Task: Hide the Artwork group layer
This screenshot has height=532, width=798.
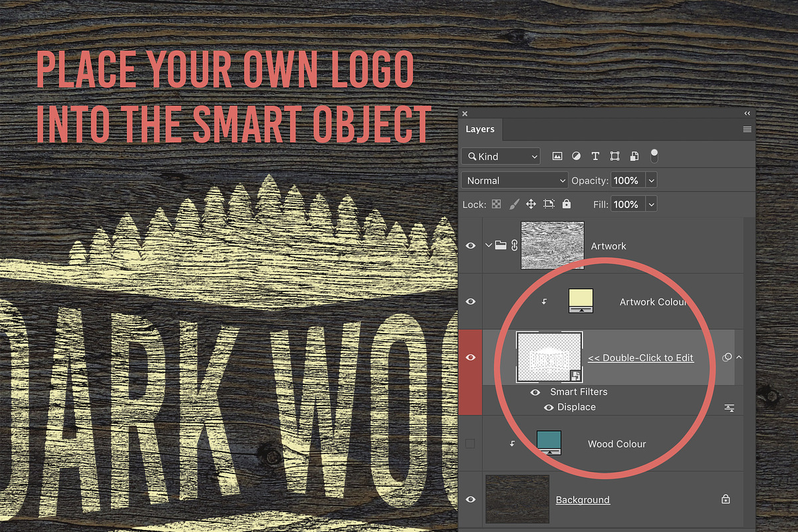Action: coord(471,246)
